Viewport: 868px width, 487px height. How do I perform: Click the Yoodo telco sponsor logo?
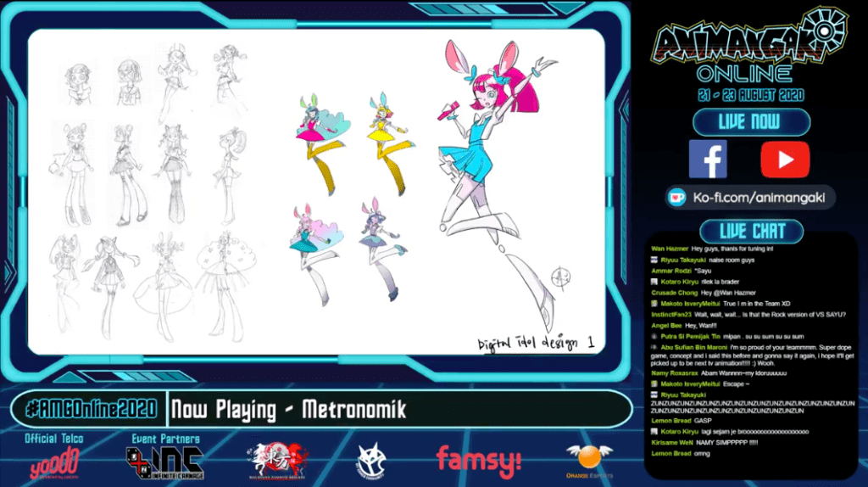click(x=55, y=463)
